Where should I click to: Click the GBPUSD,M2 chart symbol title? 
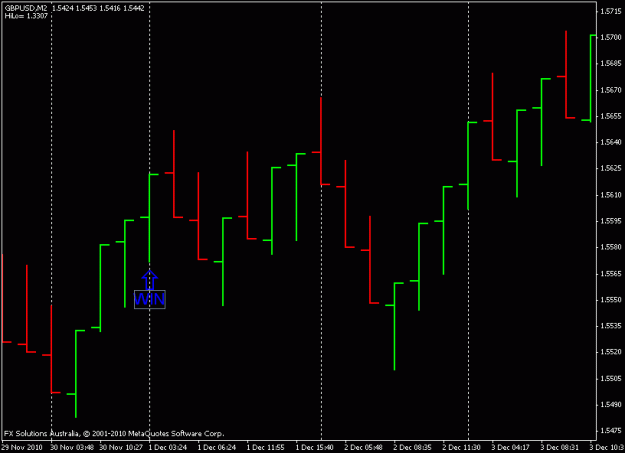click(x=26, y=8)
